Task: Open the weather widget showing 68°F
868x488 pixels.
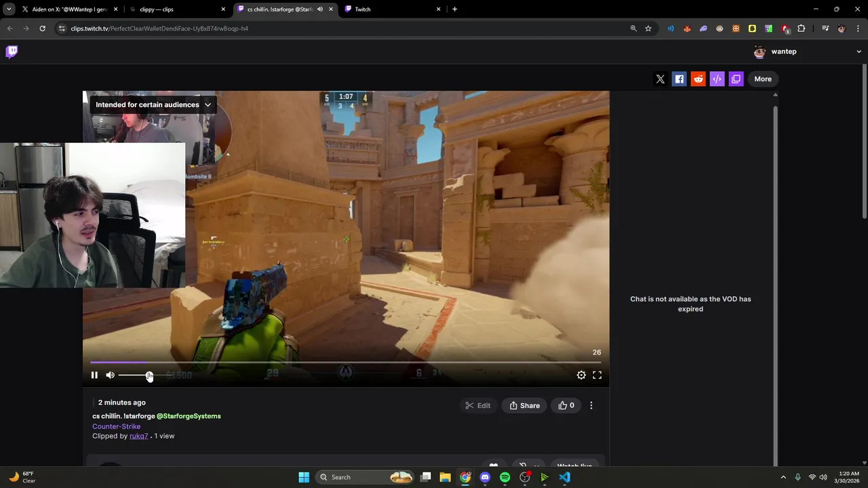Action: [x=22, y=477]
